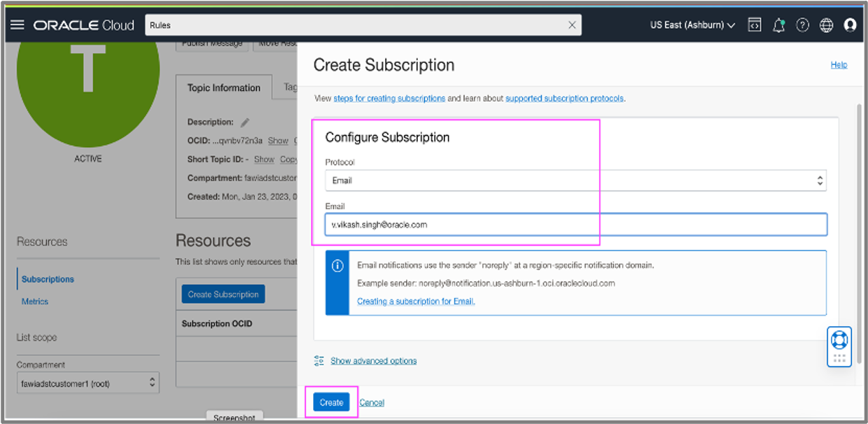The width and height of the screenshot is (868, 424).
Task: Select Subscriptions under Resources
Action: pos(47,278)
